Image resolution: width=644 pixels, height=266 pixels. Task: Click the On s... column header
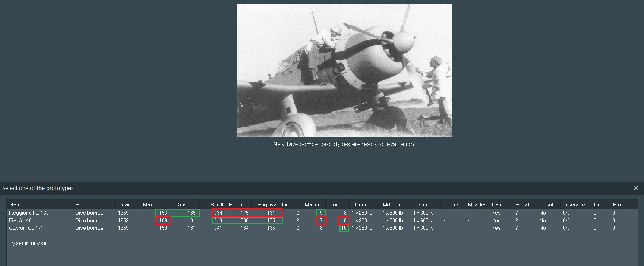pyautogui.click(x=601, y=204)
